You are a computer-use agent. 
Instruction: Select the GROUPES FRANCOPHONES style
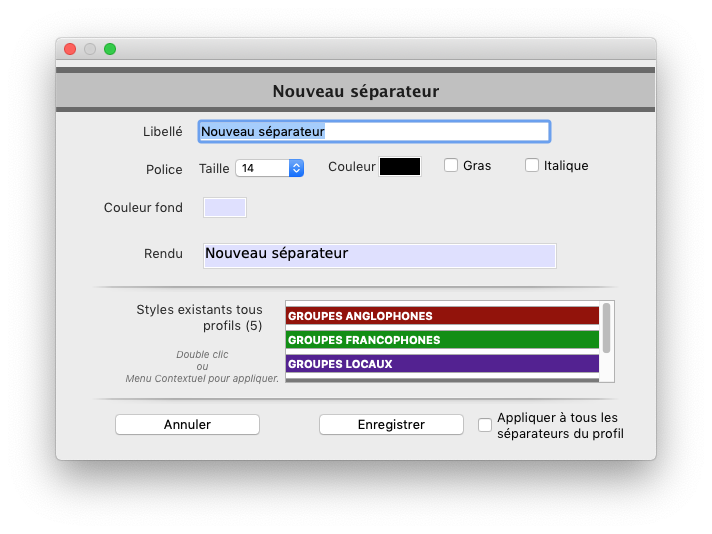[x=442, y=340]
